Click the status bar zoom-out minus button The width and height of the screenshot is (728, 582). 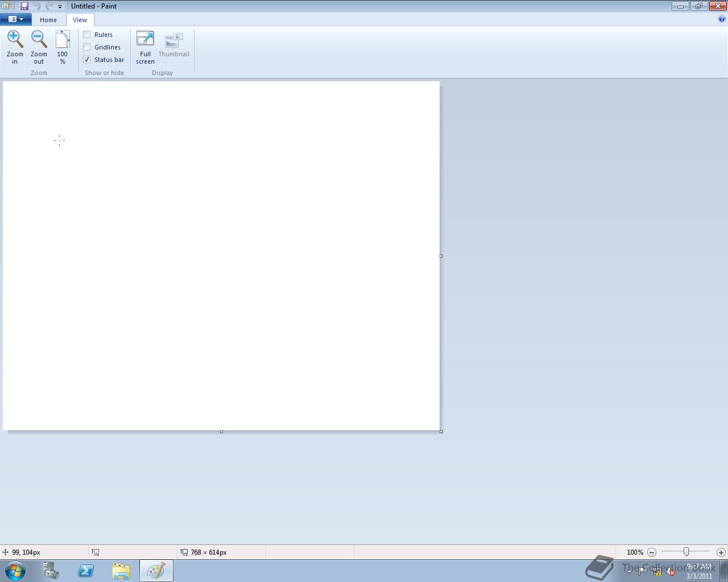click(652, 552)
